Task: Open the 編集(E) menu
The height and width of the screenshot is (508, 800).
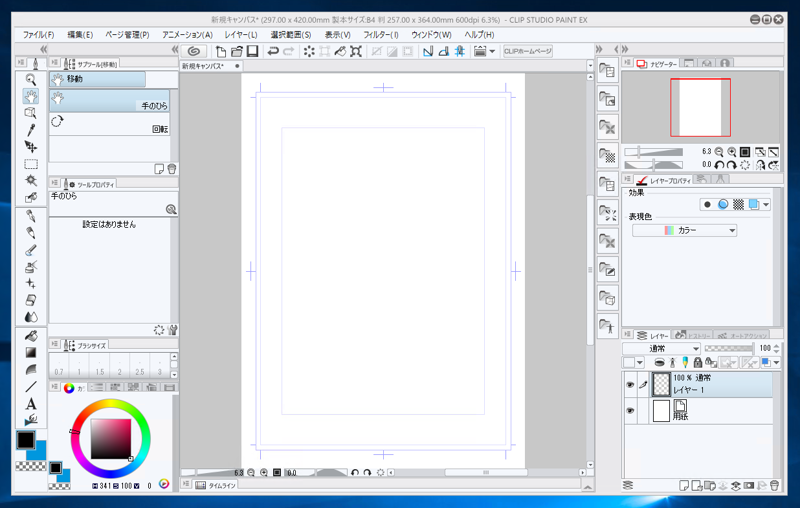Action: pyautogui.click(x=80, y=35)
